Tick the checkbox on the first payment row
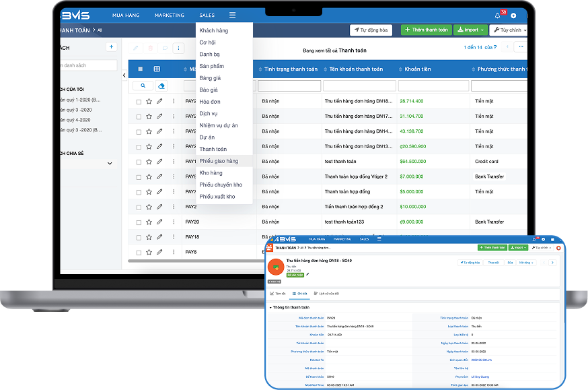588x390 pixels. 139,102
